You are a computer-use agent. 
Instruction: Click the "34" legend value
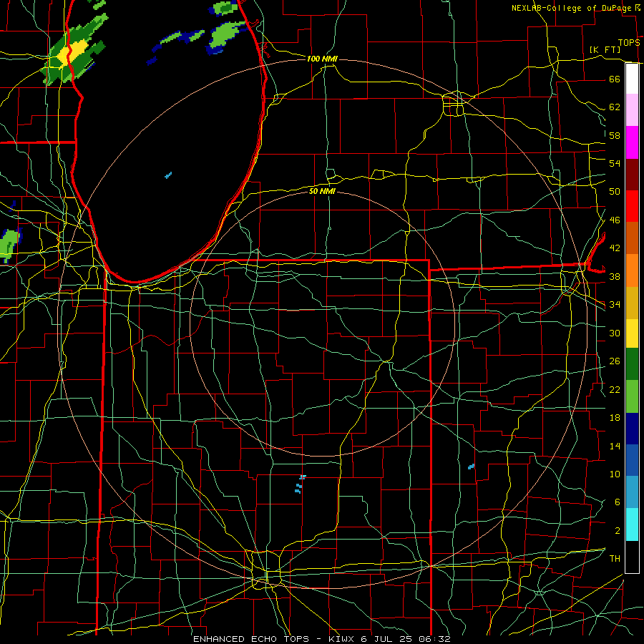point(615,305)
